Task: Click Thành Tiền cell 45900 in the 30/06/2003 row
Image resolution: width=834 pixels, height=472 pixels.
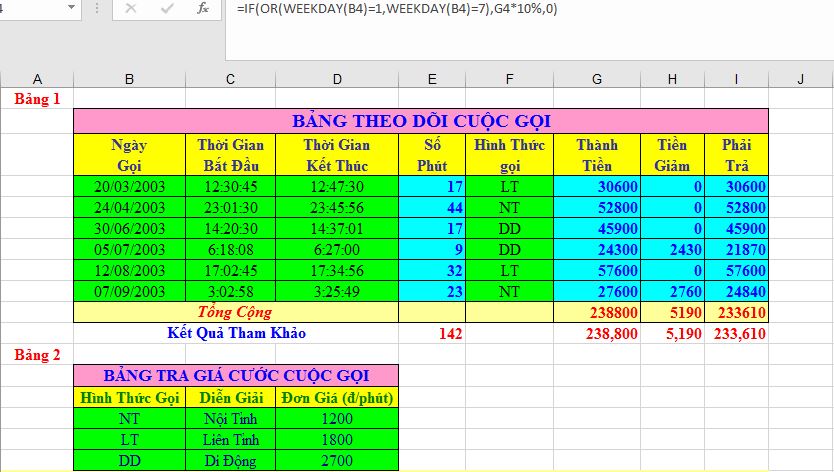Action: (x=597, y=228)
